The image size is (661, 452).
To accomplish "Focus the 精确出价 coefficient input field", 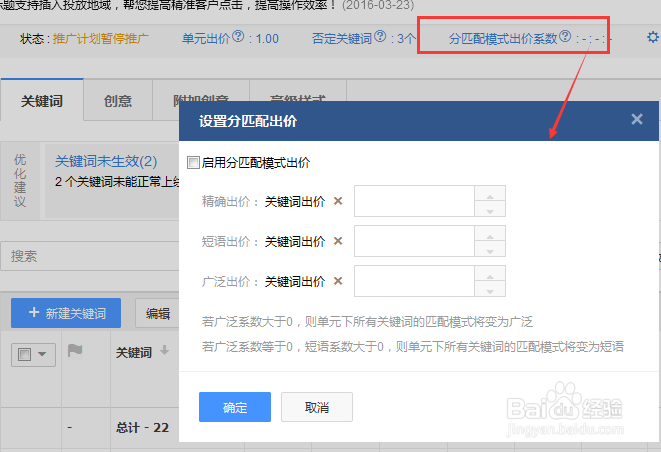I will 415,201.
